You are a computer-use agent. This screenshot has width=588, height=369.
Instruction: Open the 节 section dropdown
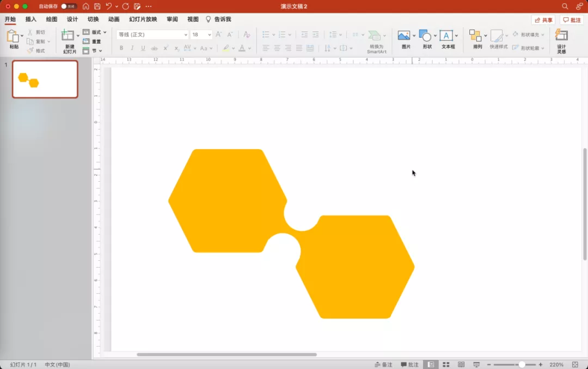tap(92, 51)
